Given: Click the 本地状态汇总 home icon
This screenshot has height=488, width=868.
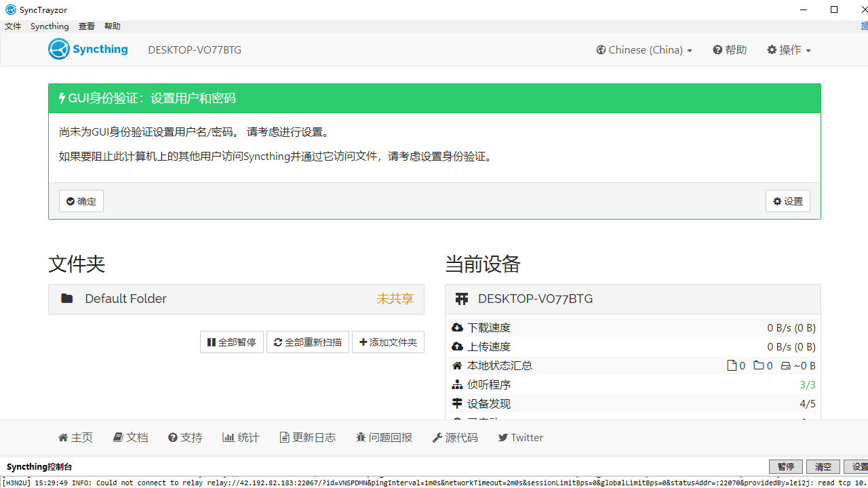Looking at the screenshot, I should pos(457,366).
